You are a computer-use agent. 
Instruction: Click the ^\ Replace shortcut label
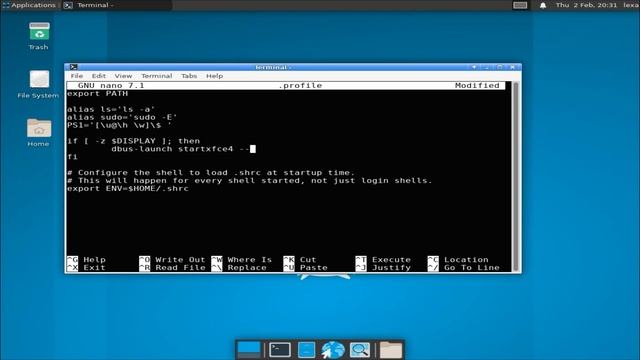click(239, 268)
